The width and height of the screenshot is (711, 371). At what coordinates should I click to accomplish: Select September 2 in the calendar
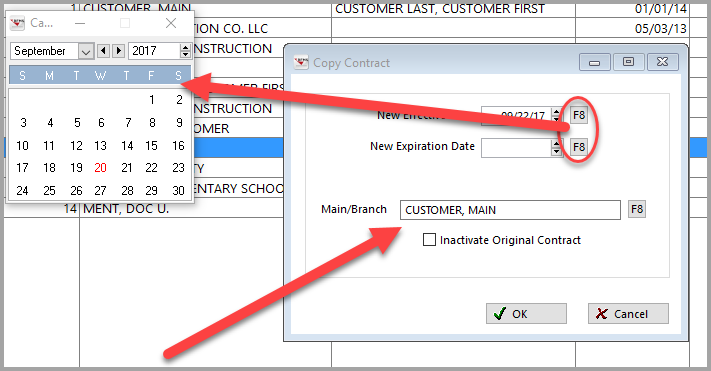(179, 100)
